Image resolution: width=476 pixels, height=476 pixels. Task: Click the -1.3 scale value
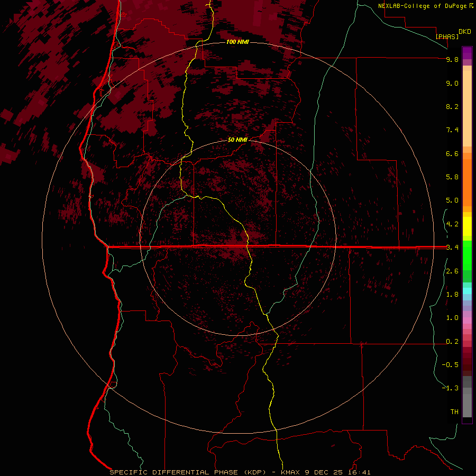pyautogui.click(x=450, y=388)
